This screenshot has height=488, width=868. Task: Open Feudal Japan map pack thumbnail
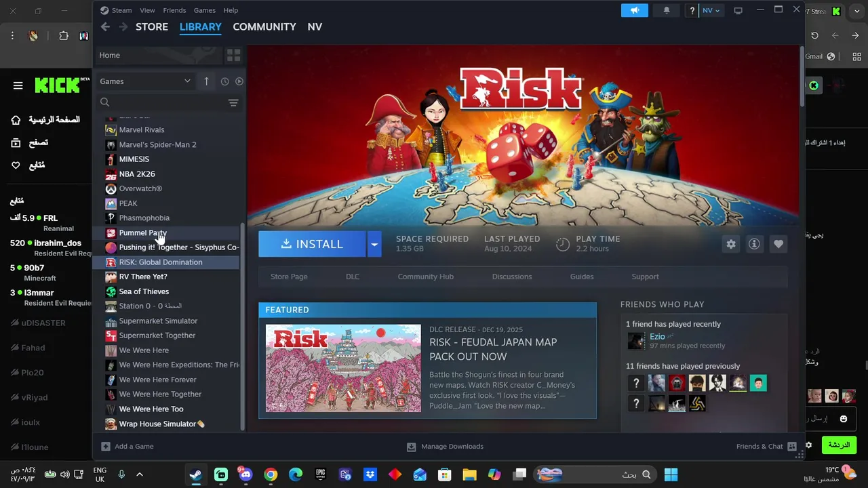click(343, 368)
